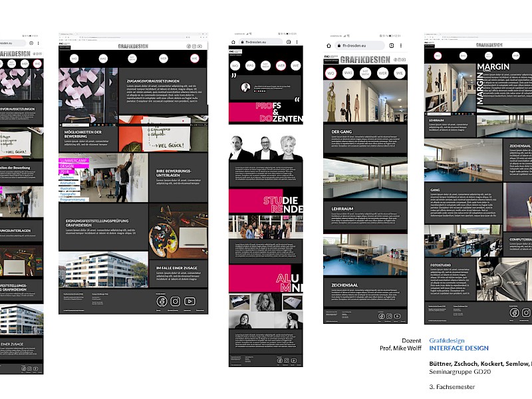Click fh-dresden.eu address bar in Der Gang mobile browser
This screenshot has width=532, height=399.
pyautogui.click(x=360, y=45)
